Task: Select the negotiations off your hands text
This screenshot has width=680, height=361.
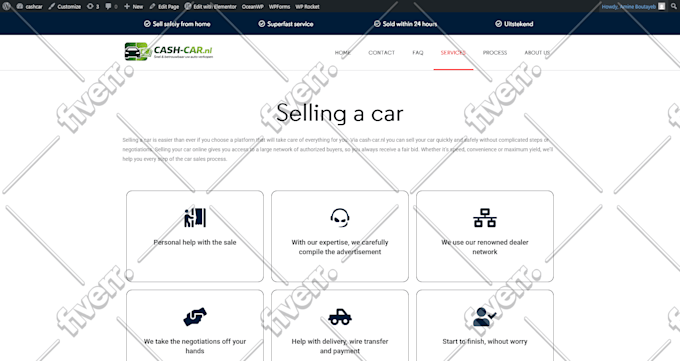Action: tap(195, 346)
